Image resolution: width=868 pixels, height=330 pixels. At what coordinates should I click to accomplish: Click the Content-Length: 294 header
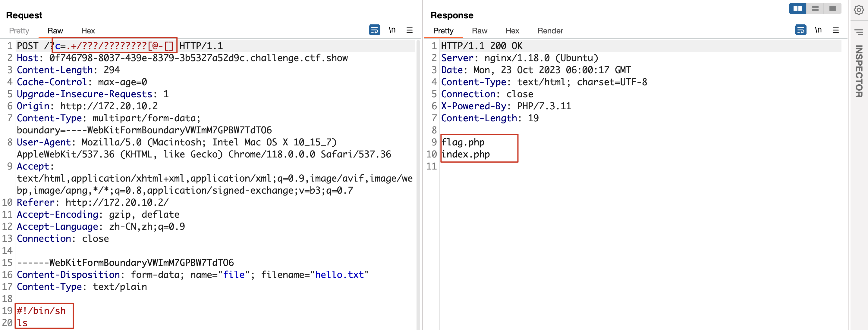68,70
